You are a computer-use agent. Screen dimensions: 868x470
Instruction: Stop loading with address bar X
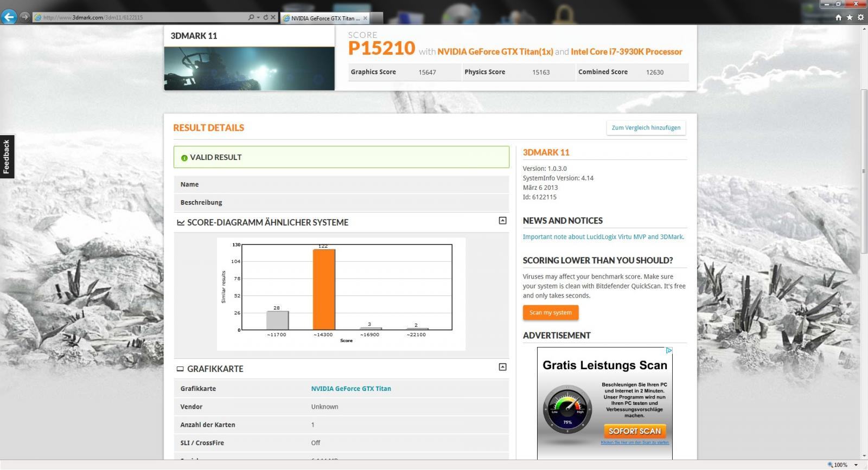pos(273,17)
